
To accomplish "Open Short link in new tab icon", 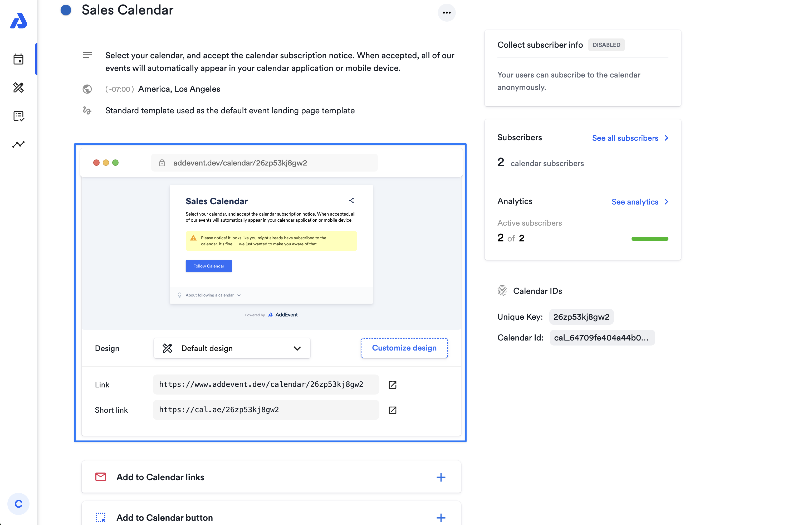I will coord(392,410).
